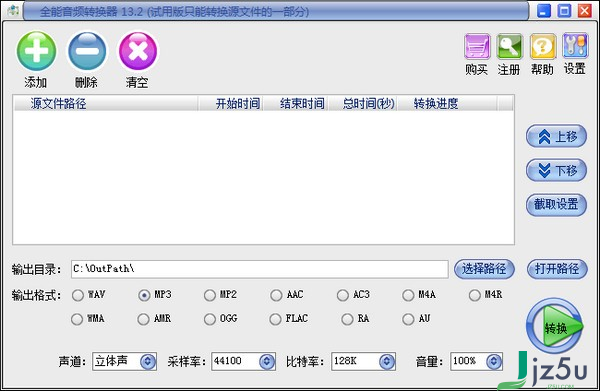
Task: Click the 开始时间 column header
Action: tap(230, 104)
